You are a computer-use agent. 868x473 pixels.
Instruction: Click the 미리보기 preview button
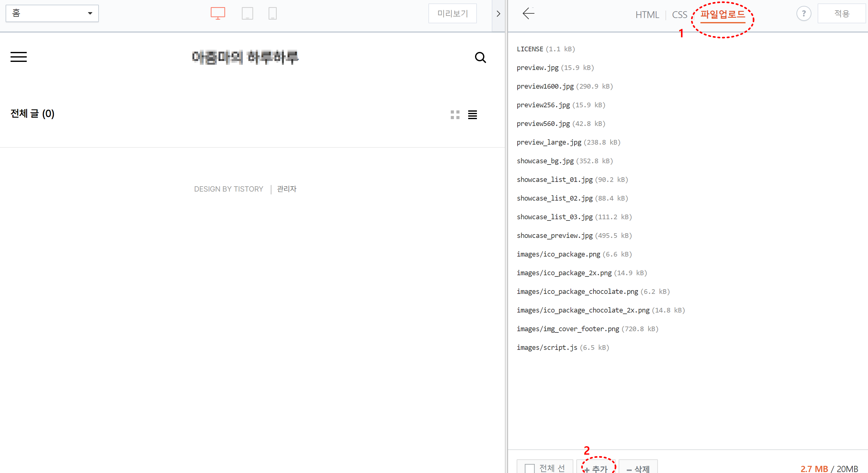(x=452, y=13)
